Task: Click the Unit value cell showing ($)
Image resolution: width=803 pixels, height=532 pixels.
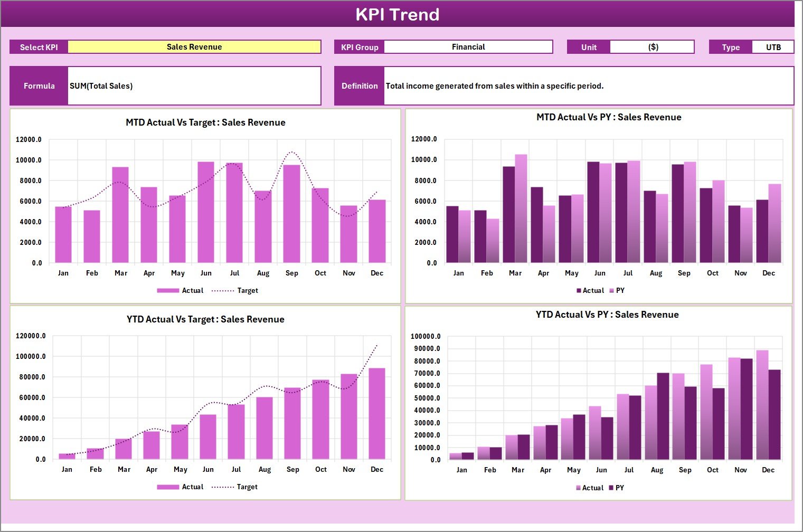Action: 653,47
